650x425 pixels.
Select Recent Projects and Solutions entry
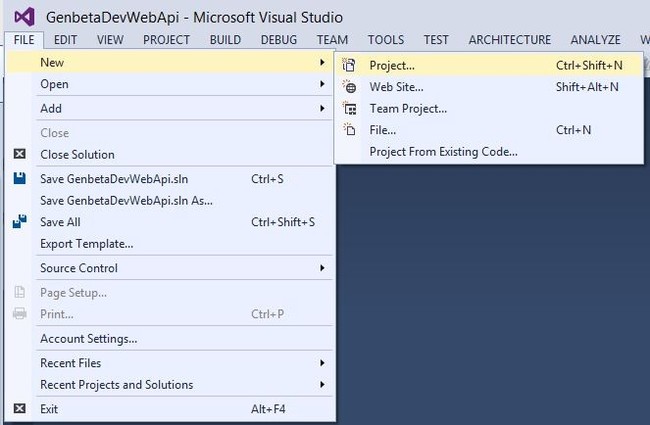coord(170,384)
